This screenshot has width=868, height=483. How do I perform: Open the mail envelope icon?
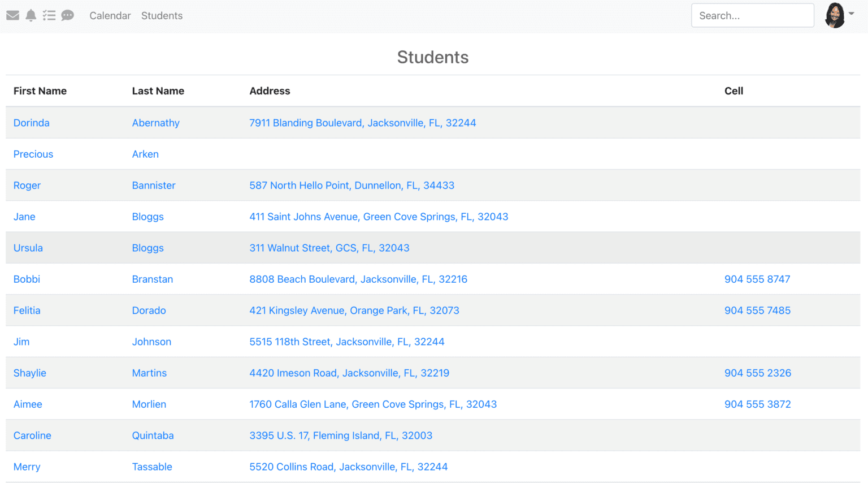(x=12, y=15)
